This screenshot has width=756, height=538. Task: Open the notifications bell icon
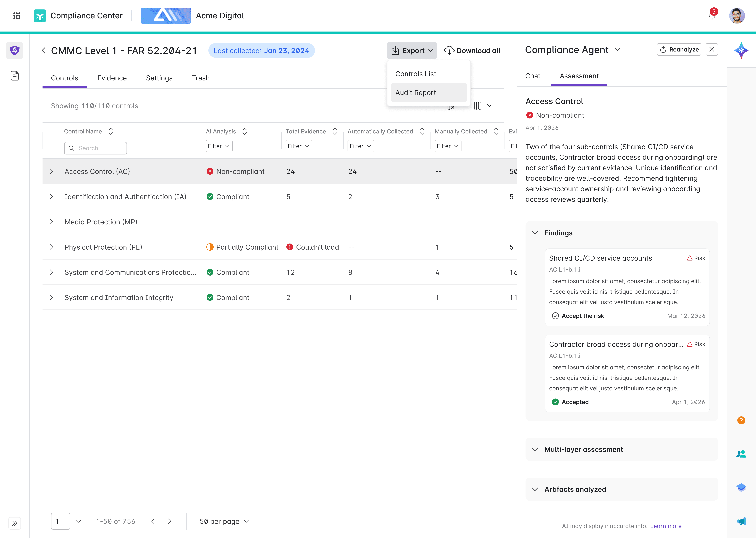712,16
